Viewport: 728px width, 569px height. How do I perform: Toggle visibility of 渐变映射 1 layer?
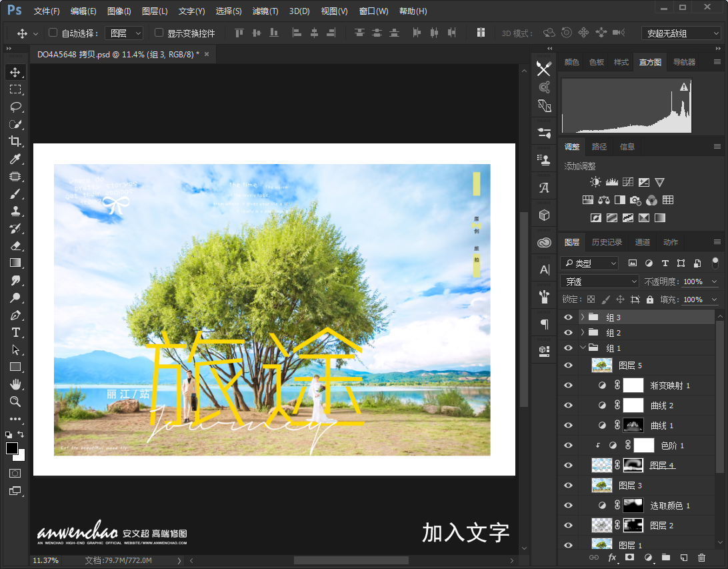coord(568,385)
